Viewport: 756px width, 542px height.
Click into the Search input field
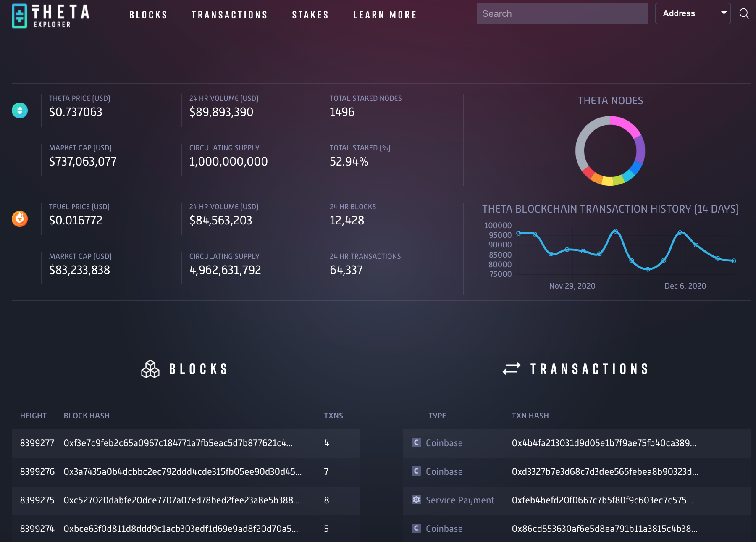coord(562,13)
